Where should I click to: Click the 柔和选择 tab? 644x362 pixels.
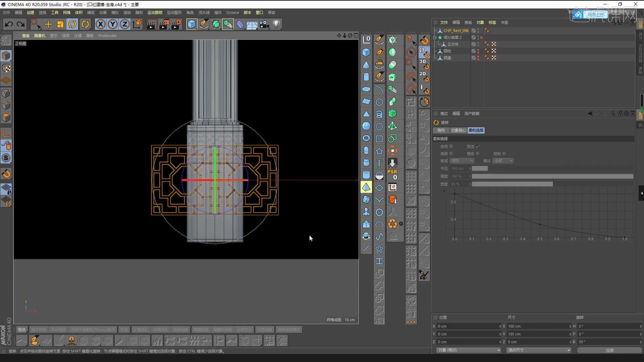(476, 130)
